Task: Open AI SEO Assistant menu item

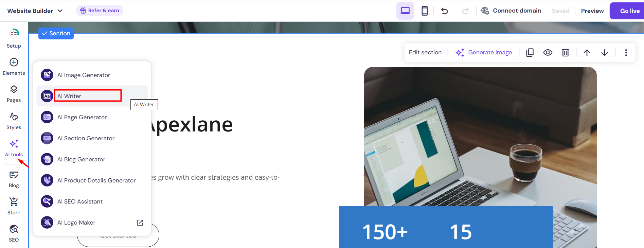Action: coord(92,201)
